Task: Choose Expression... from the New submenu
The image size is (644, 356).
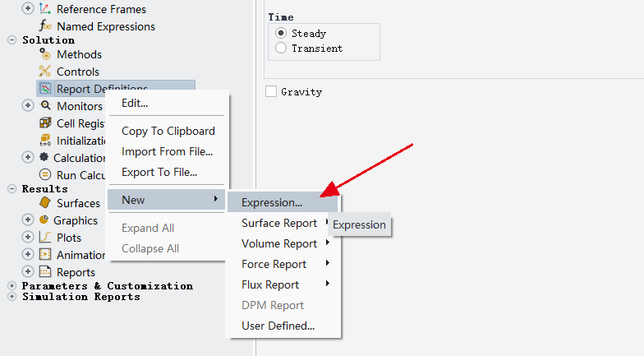Action: [x=272, y=202]
